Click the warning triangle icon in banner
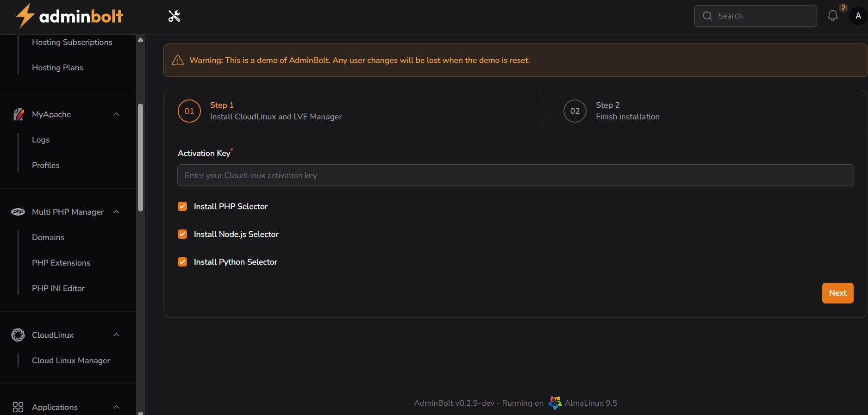868x415 pixels. [x=178, y=60]
